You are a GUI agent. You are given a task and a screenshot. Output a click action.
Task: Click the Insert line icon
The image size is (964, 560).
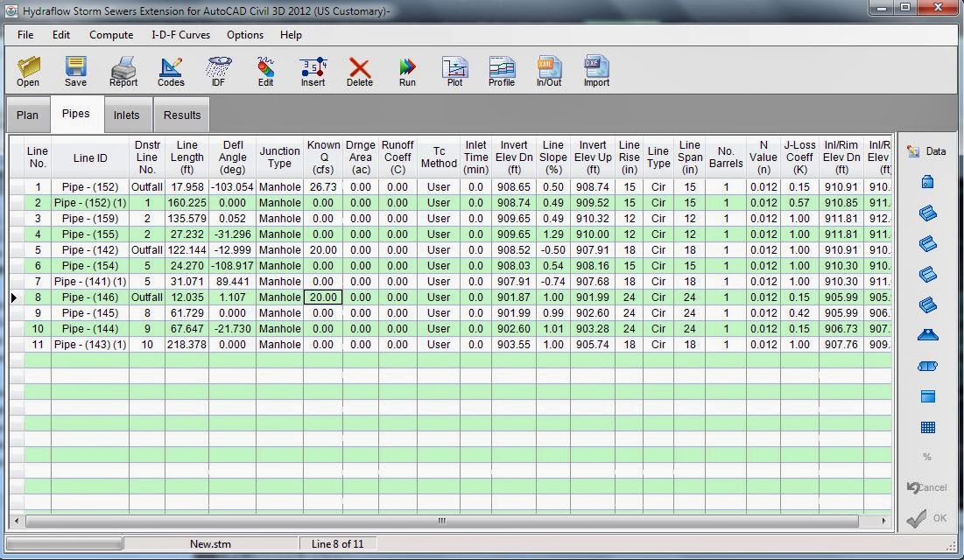313,70
